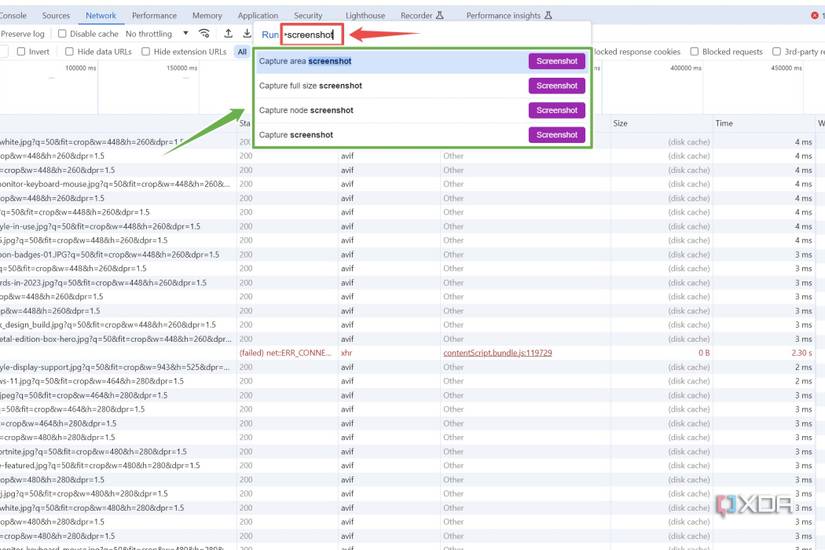Open Recorder tab flask icon
The width and height of the screenshot is (825, 550).
point(439,15)
